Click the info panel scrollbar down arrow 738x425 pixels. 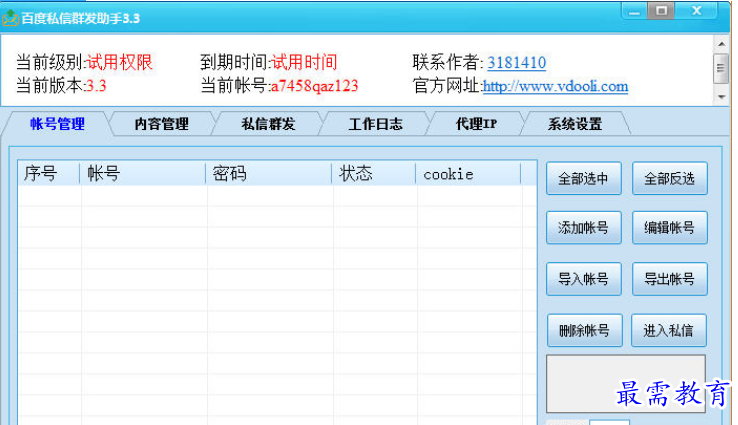tap(722, 97)
